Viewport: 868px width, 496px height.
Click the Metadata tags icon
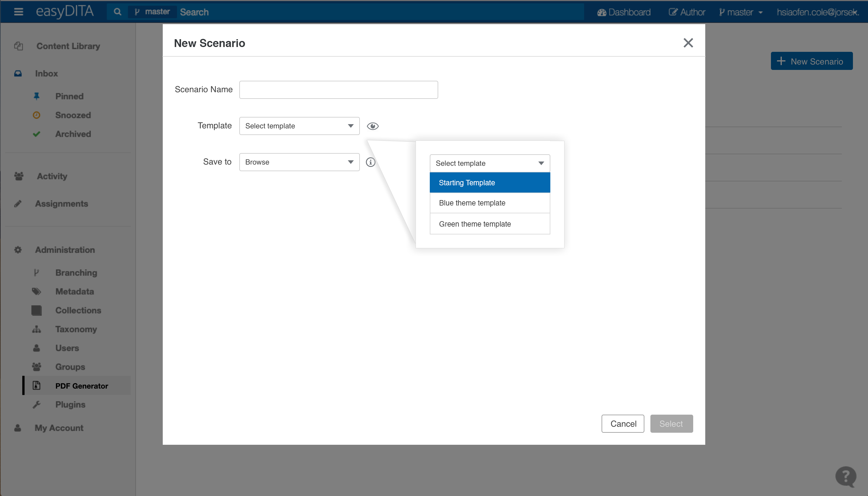36,292
